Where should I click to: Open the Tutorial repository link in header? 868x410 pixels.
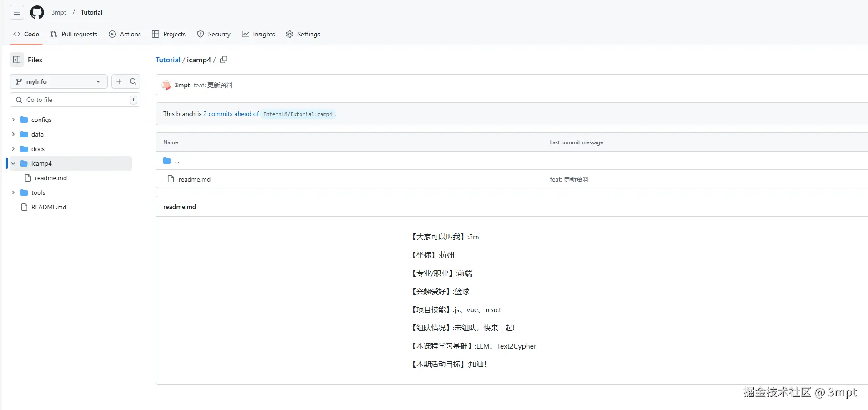[x=91, y=12]
